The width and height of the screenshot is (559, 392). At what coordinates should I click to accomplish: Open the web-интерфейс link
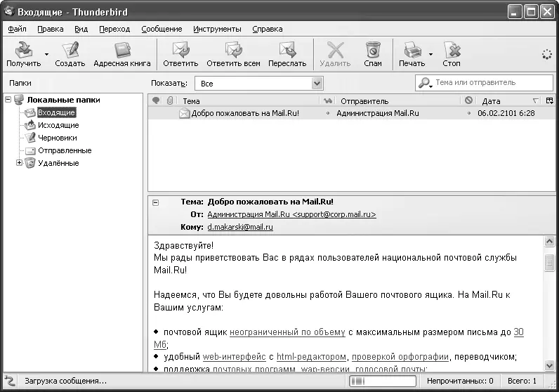(x=235, y=357)
